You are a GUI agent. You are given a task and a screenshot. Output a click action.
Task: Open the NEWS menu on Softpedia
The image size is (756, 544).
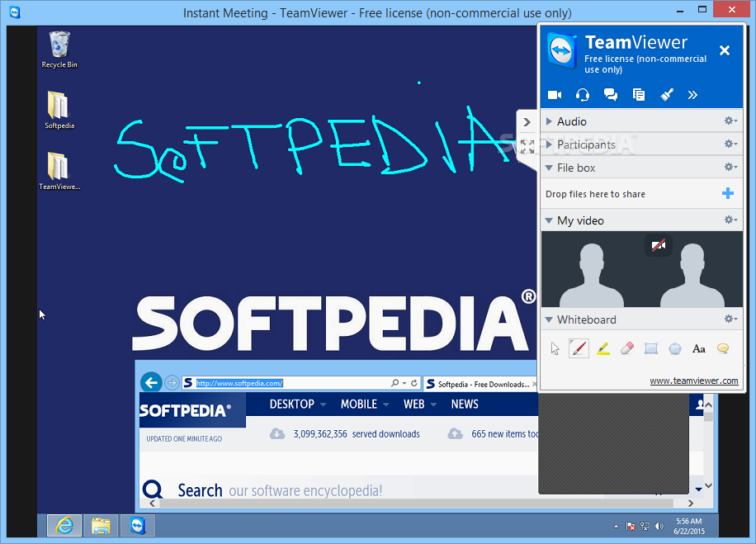tap(465, 404)
